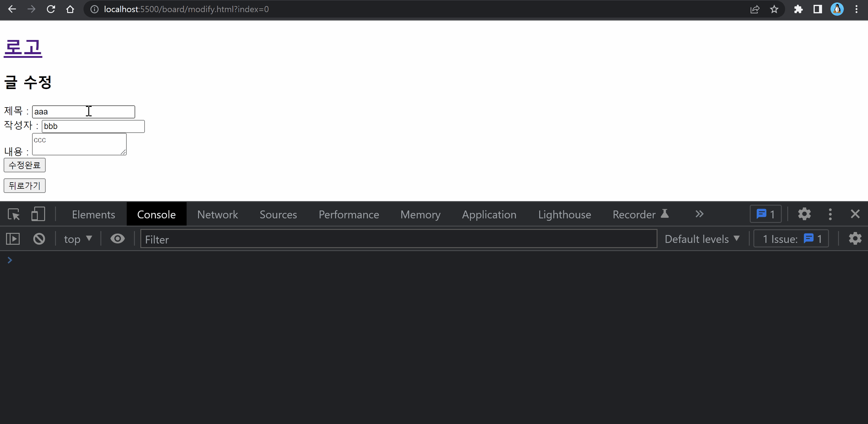Click the browser home icon
This screenshot has height=424, width=868.
(70, 9)
